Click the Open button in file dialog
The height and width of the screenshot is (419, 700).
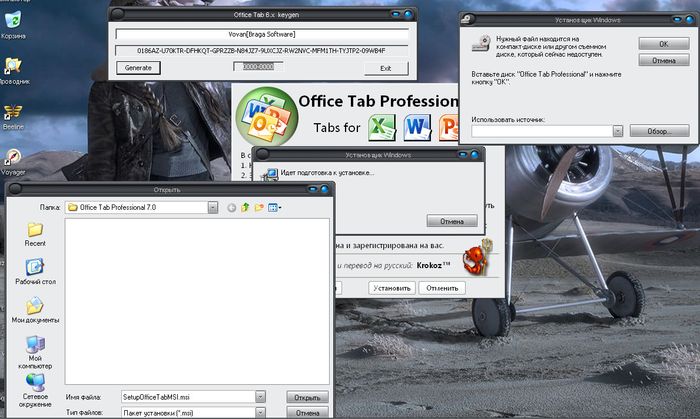click(x=307, y=397)
